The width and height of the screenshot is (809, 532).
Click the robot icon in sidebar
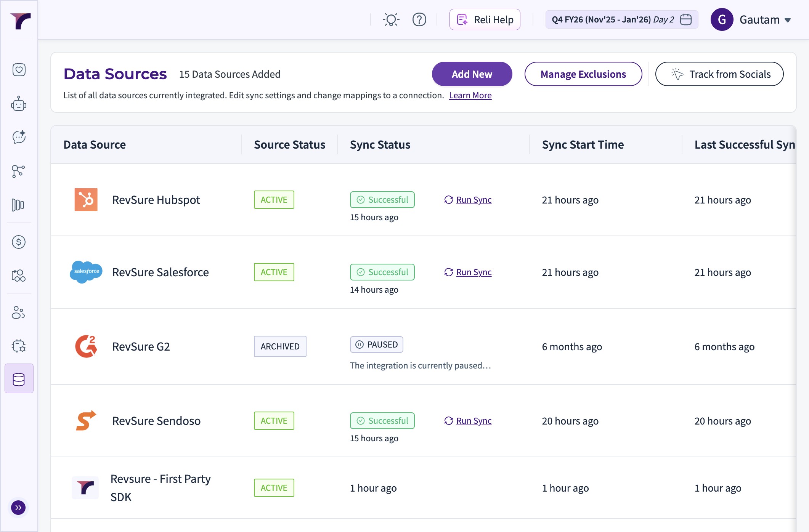(19, 104)
